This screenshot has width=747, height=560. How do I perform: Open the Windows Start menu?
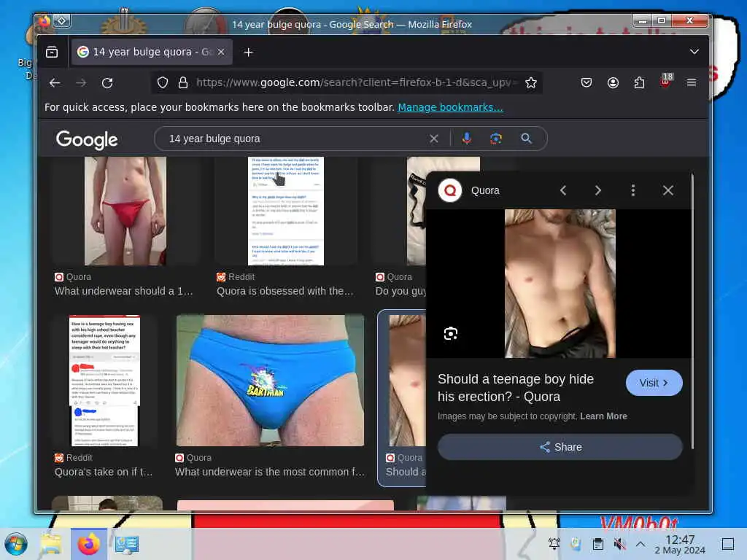(x=16, y=544)
